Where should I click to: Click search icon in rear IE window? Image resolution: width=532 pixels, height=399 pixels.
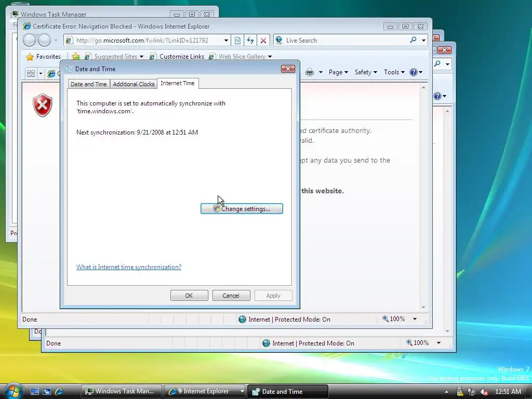tap(437, 63)
